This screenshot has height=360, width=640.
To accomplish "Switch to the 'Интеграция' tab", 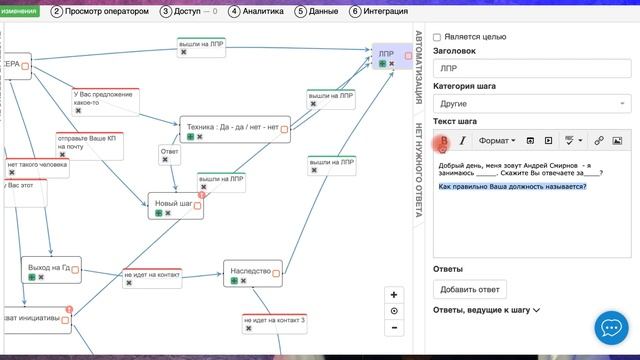I will [x=379, y=11].
